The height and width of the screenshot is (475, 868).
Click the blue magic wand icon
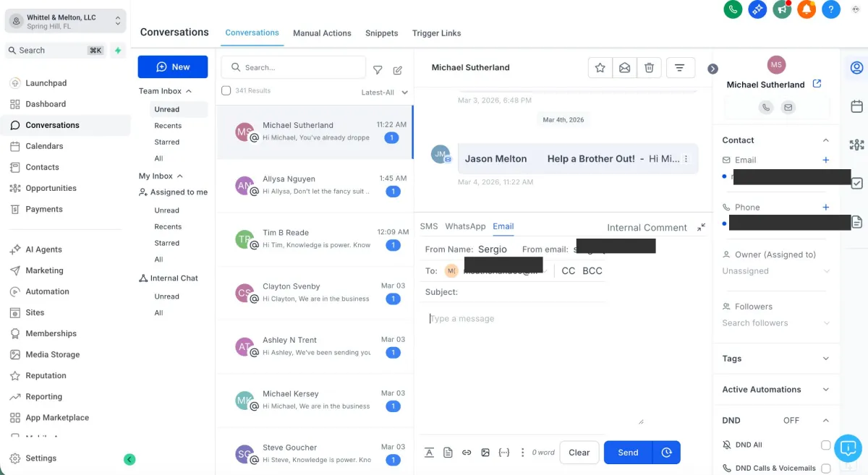[757, 9]
